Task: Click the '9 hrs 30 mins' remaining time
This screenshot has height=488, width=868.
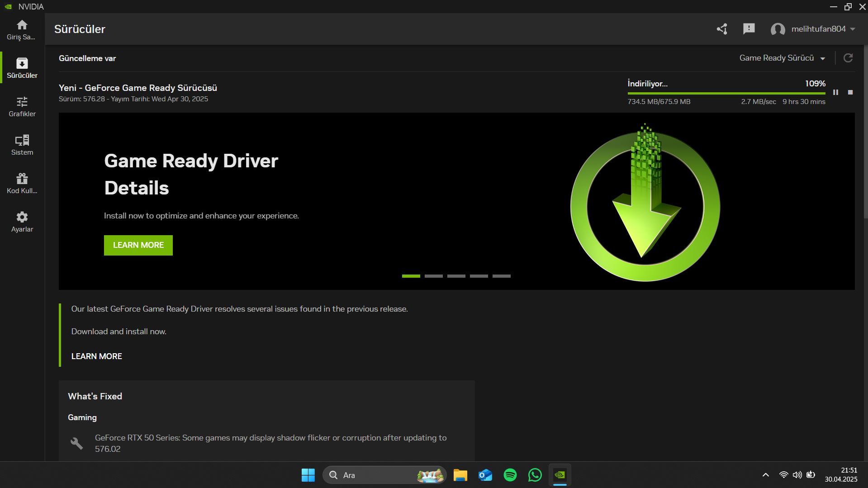Action: [x=804, y=102]
